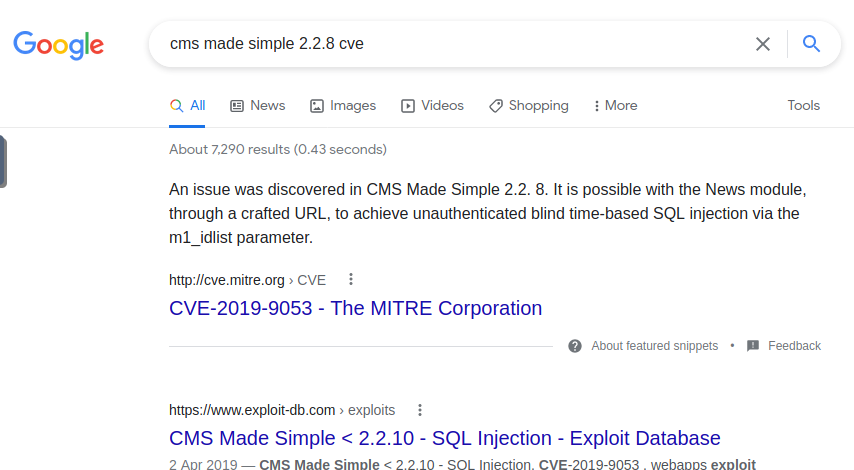Open the Tools options
Viewport: 854px width, 470px height.
pos(803,105)
